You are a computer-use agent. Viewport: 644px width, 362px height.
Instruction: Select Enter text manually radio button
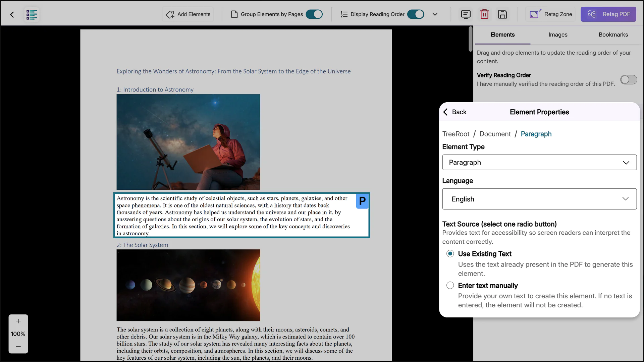pos(450,285)
